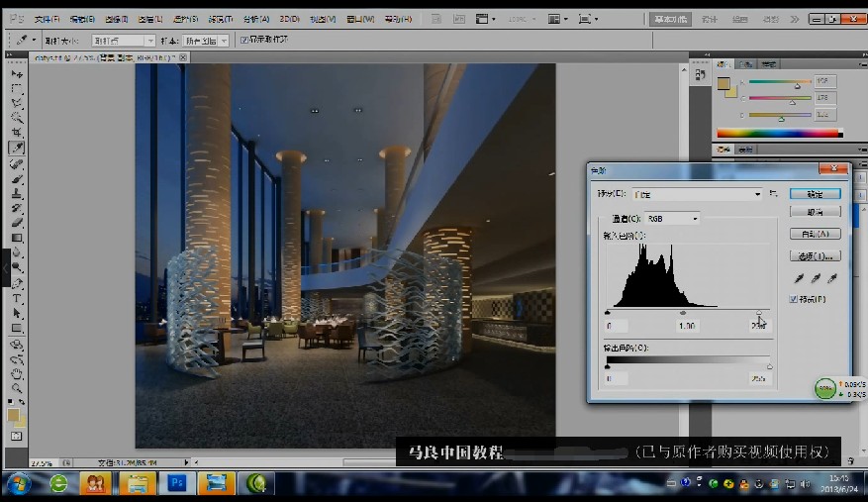Click the Auto button in Levels dialog
Viewport: 868px width, 502px height.
coord(816,234)
